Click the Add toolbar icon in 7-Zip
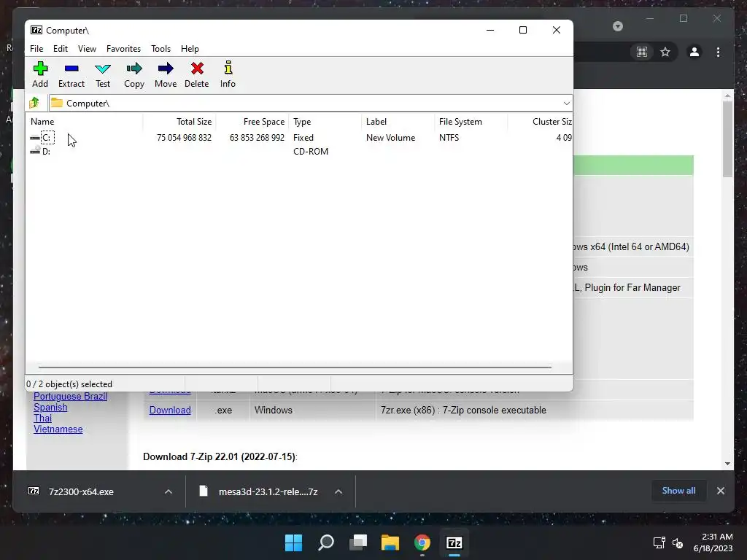The image size is (747, 560). [x=40, y=75]
